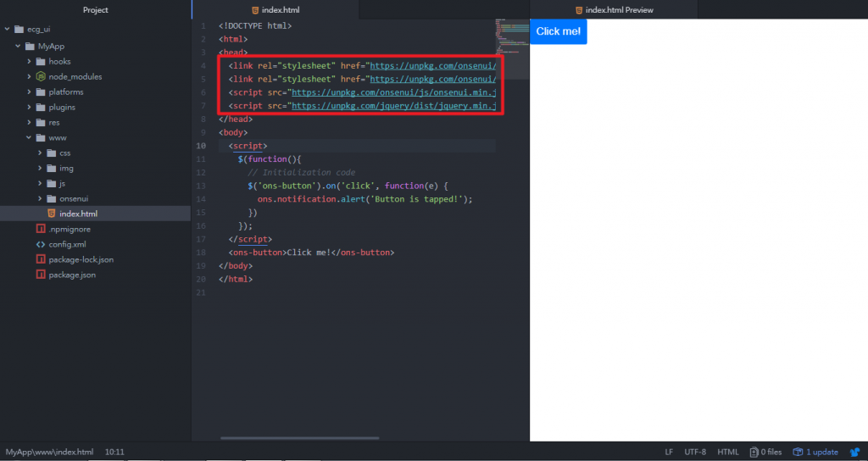Change the UTF-8 encoding selector
868x461 pixels.
(x=695, y=453)
